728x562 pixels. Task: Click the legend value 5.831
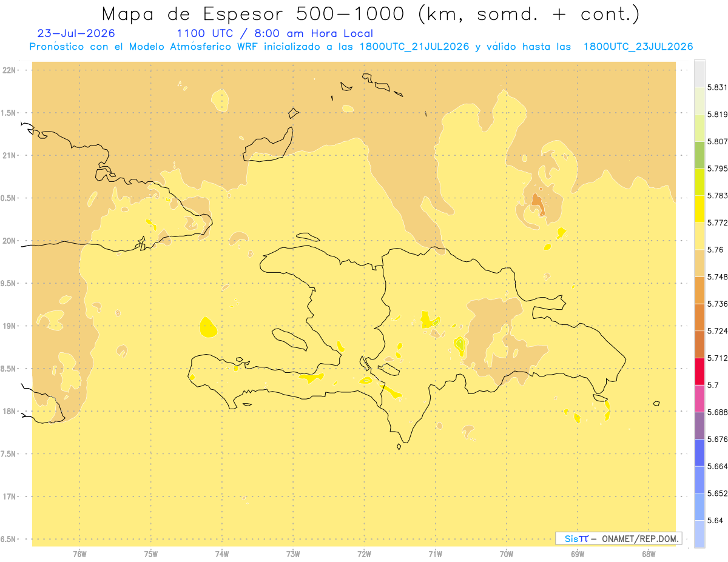[x=717, y=87]
